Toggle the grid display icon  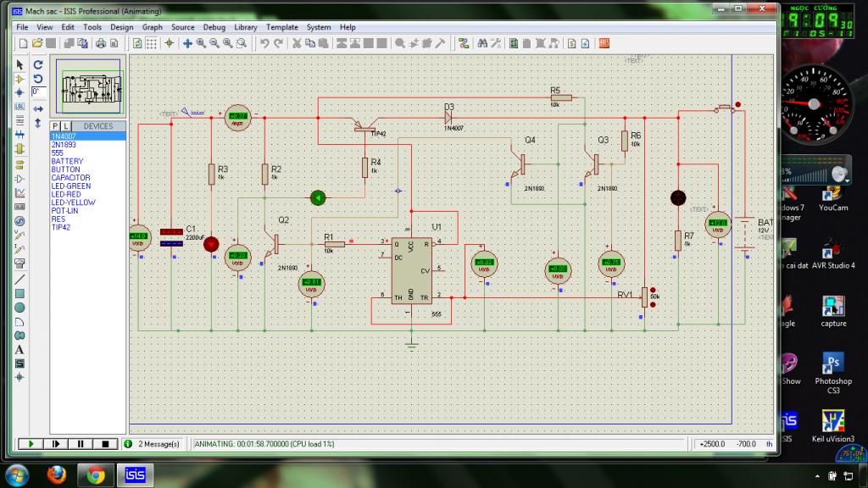(x=151, y=43)
